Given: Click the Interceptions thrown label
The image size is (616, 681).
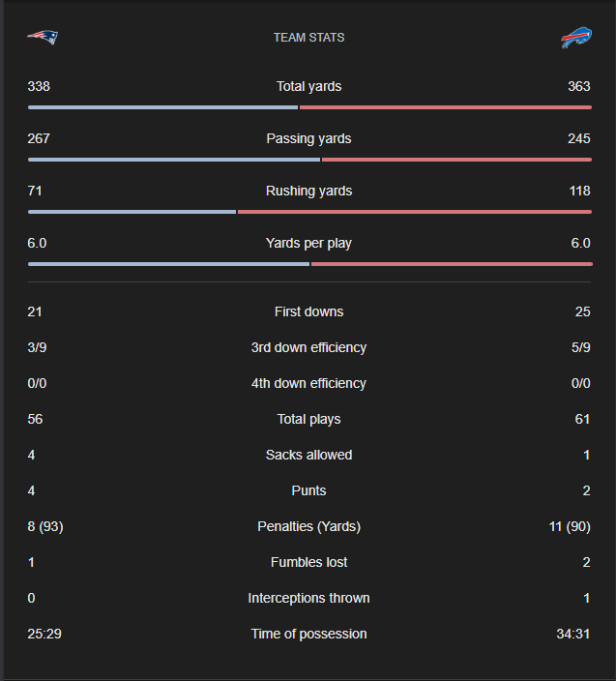Looking at the screenshot, I should tap(308, 598).
